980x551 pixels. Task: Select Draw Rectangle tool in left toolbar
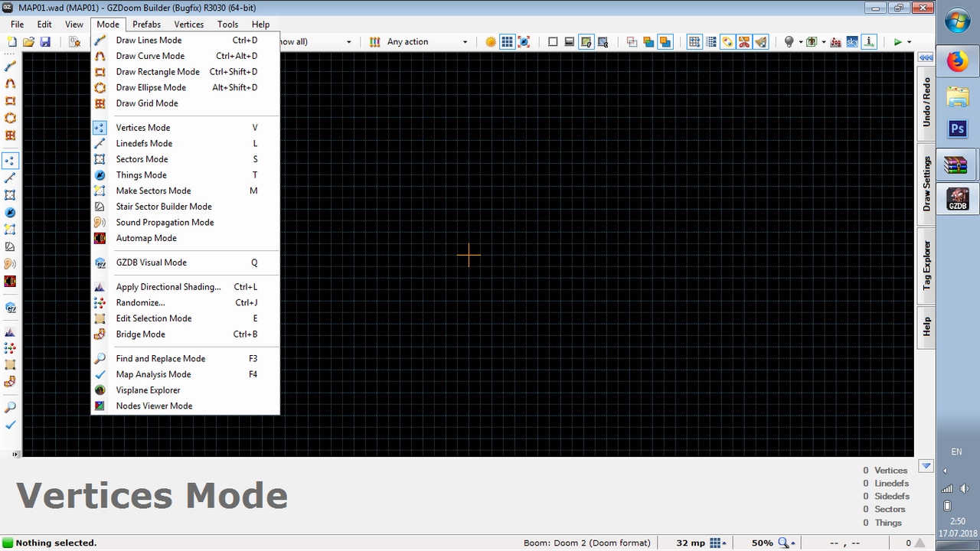[11, 101]
